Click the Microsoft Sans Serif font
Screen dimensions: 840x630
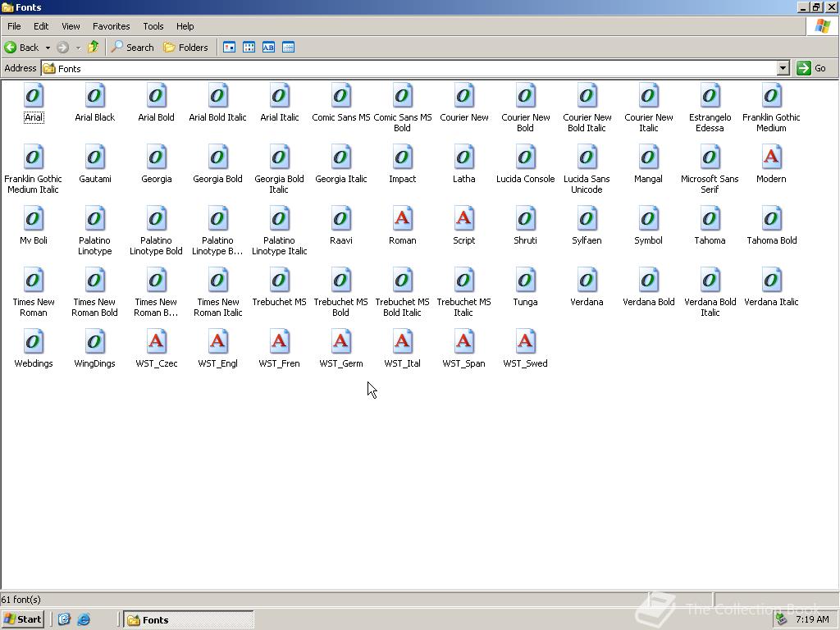[x=710, y=169]
